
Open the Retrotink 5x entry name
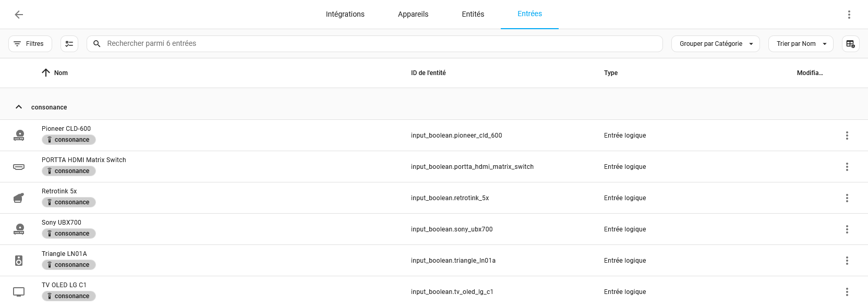59,191
